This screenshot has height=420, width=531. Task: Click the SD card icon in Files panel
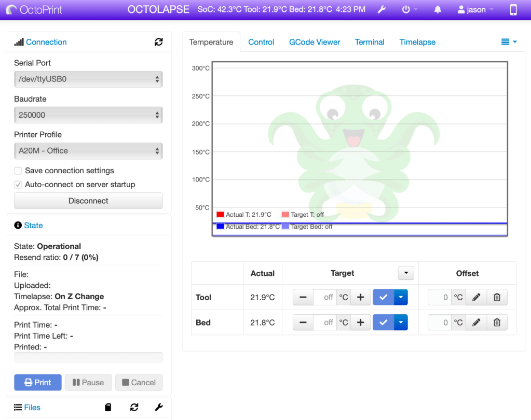coord(107,407)
